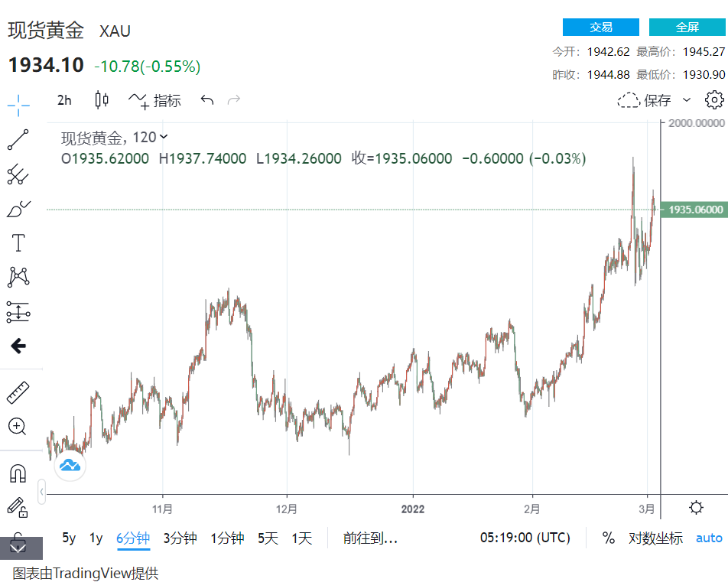Activate the zoom in tool
728x582 pixels.
(18, 427)
